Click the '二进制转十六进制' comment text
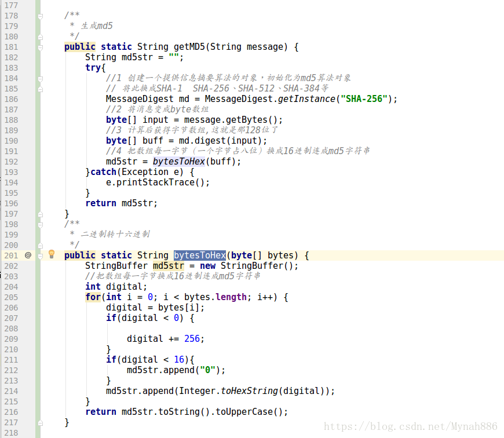504x438 pixels. coord(115,234)
